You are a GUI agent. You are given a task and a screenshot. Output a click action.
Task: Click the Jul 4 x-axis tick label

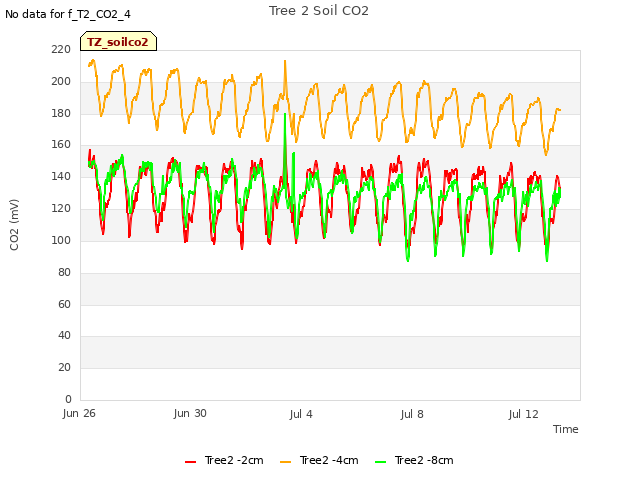[x=301, y=414]
